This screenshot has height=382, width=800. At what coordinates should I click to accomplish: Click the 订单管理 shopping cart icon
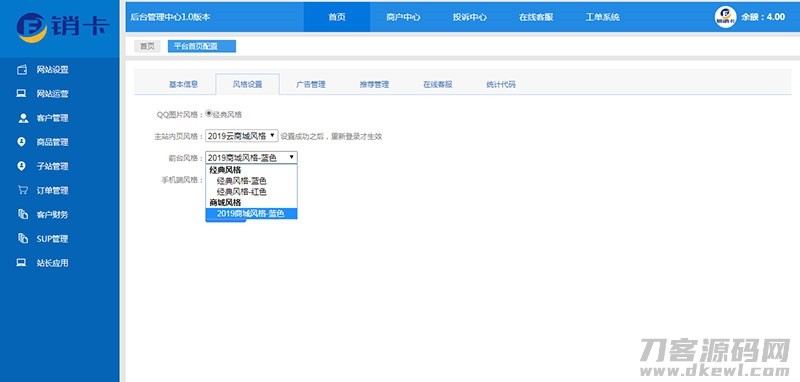click(23, 190)
